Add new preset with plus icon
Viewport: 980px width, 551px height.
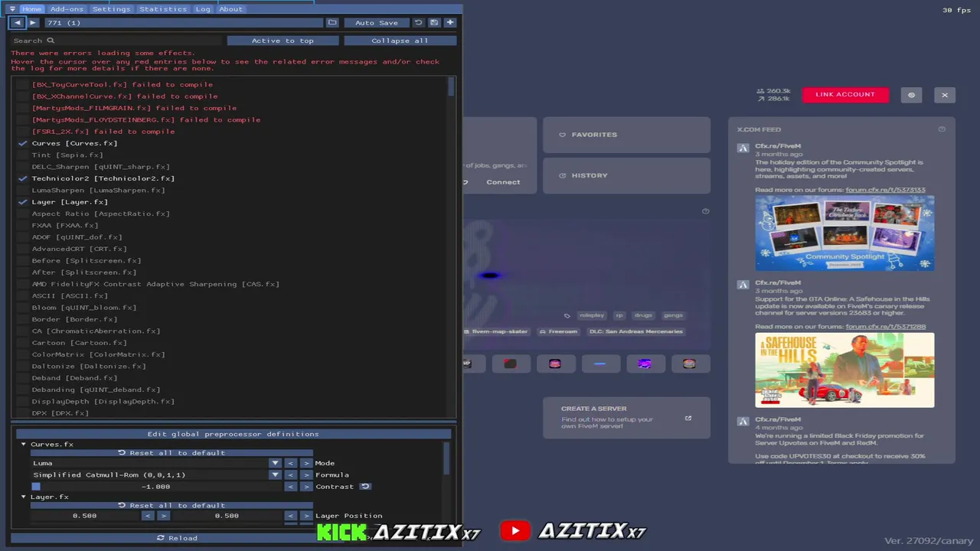[x=450, y=23]
